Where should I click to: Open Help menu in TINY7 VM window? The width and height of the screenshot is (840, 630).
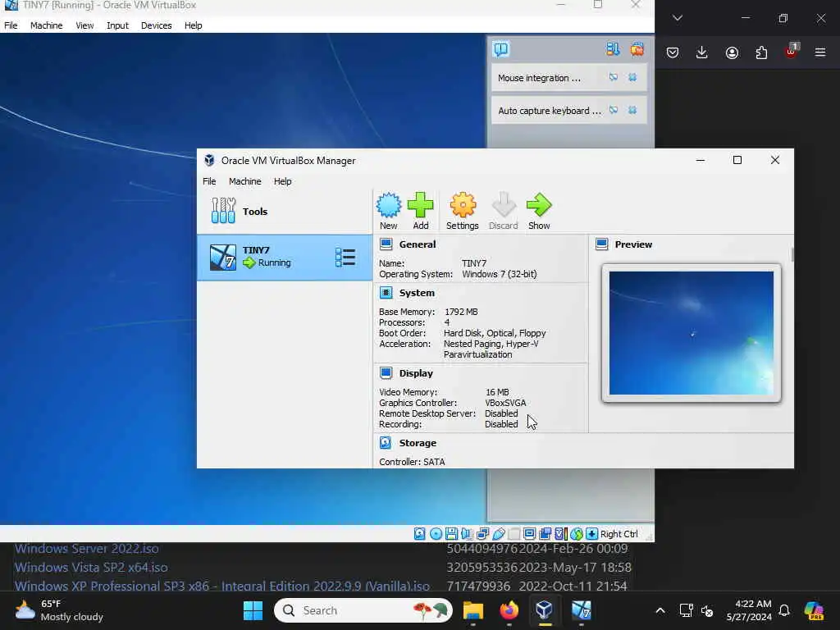click(193, 25)
